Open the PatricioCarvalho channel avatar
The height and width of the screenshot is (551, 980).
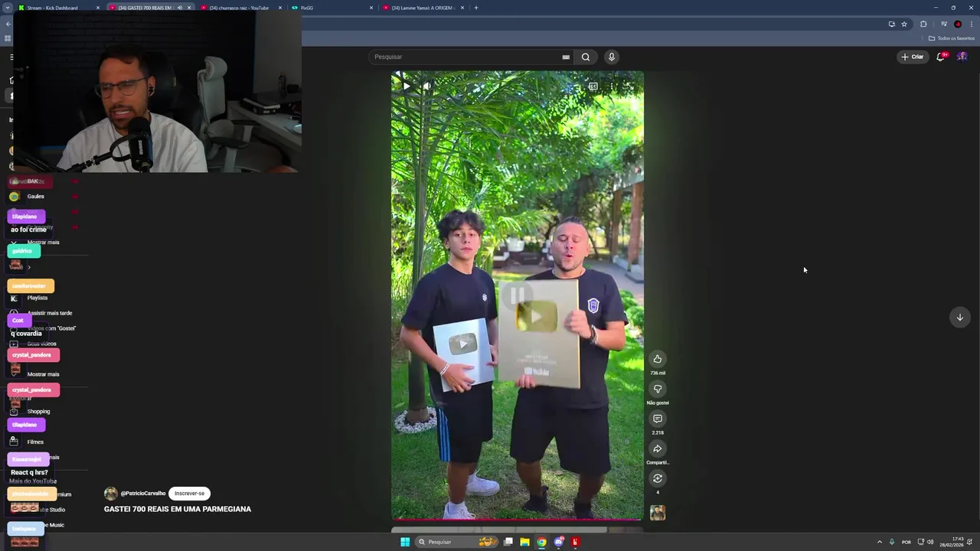111,494
